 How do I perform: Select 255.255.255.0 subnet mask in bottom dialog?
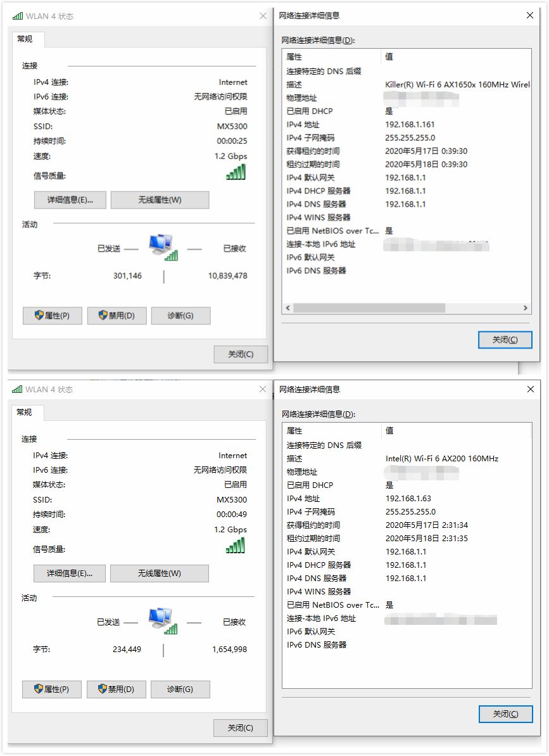(410, 512)
